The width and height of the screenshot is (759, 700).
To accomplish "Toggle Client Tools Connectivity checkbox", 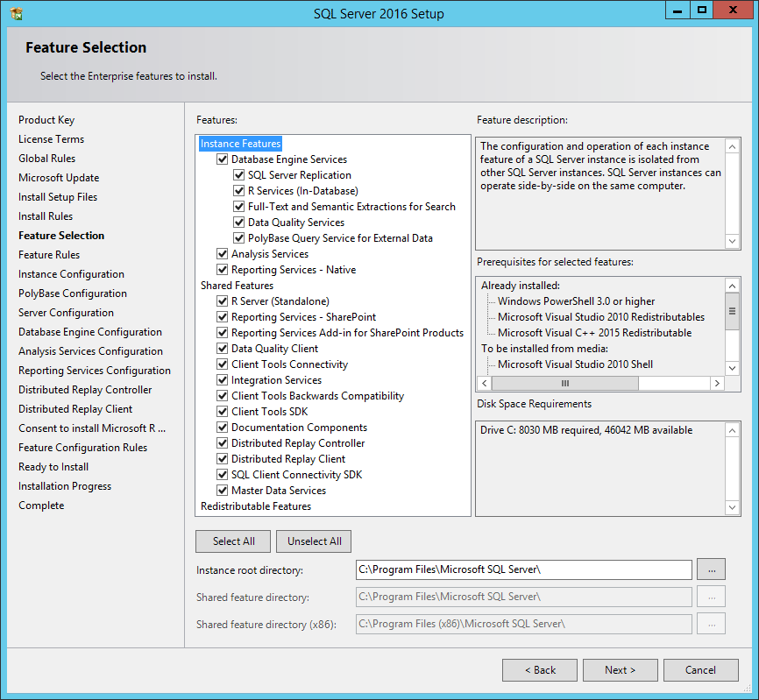I will pyautogui.click(x=223, y=364).
